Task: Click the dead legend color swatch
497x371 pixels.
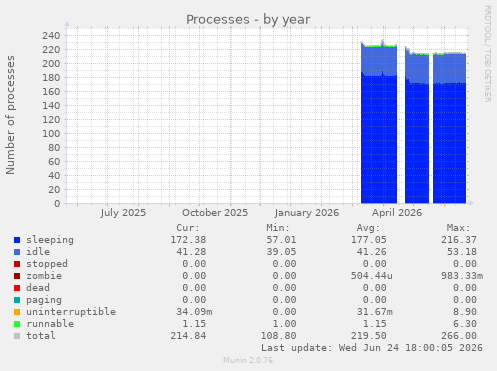Action: (x=17, y=288)
